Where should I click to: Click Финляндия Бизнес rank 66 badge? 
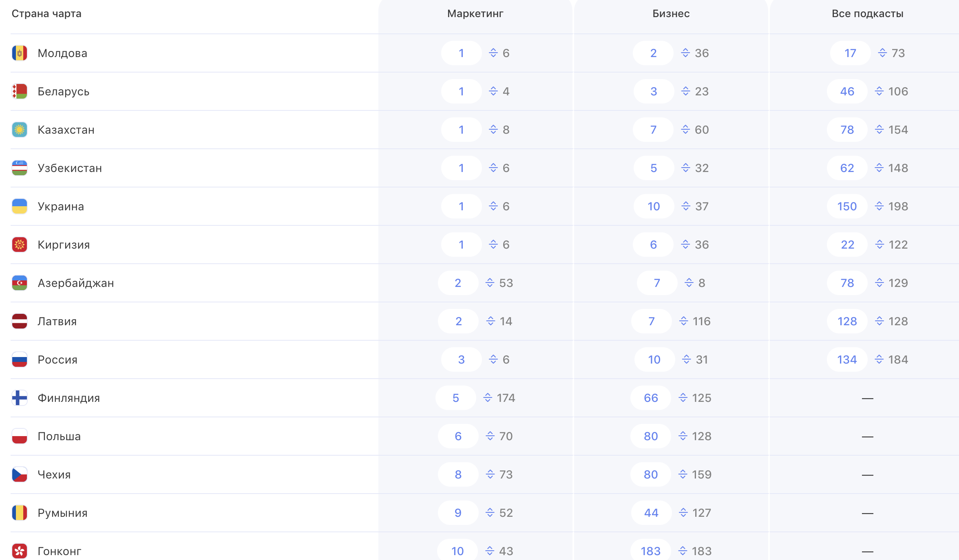(x=651, y=398)
